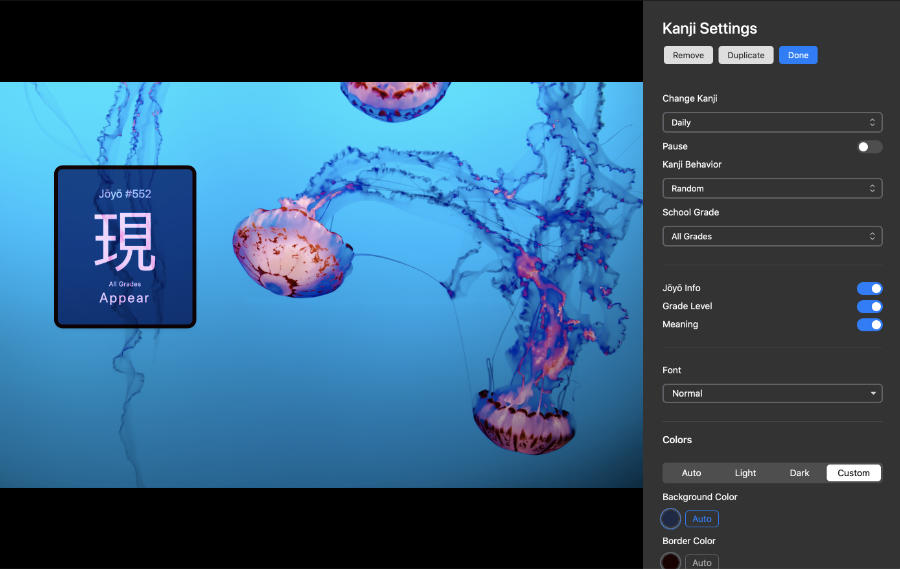This screenshot has height=569, width=900.
Task: Click Auto button beside Border Color
Action: 701,562
